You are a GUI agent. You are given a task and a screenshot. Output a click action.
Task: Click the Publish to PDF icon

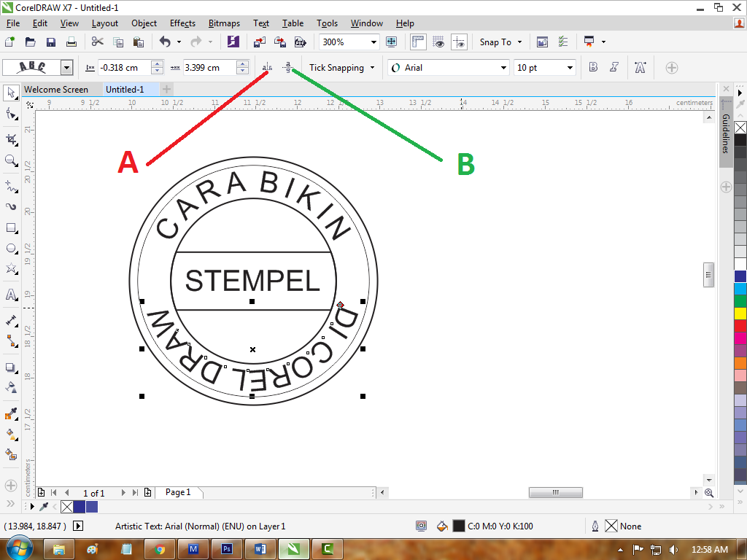[298, 42]
